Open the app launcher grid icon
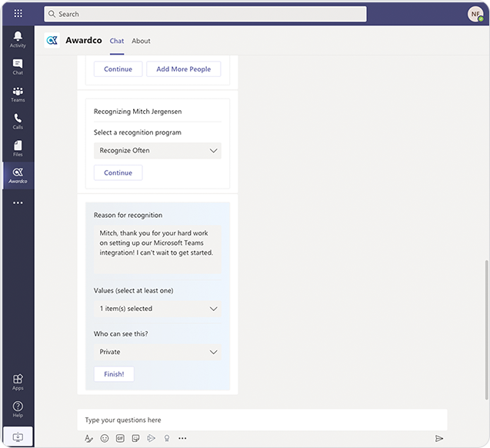Viewport: 490px width, 448px height. click(x=18, y=13)
